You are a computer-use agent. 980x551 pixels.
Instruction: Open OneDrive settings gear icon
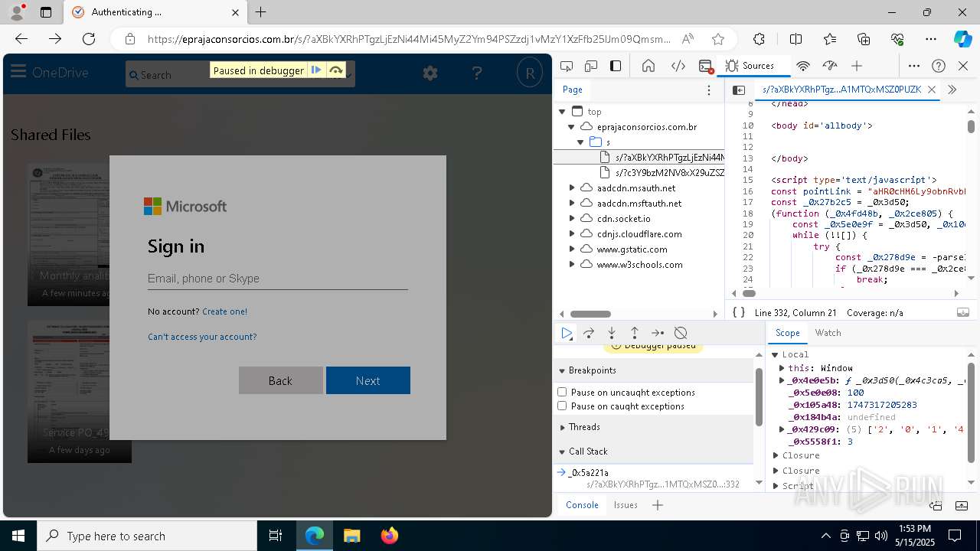point(430,73)
